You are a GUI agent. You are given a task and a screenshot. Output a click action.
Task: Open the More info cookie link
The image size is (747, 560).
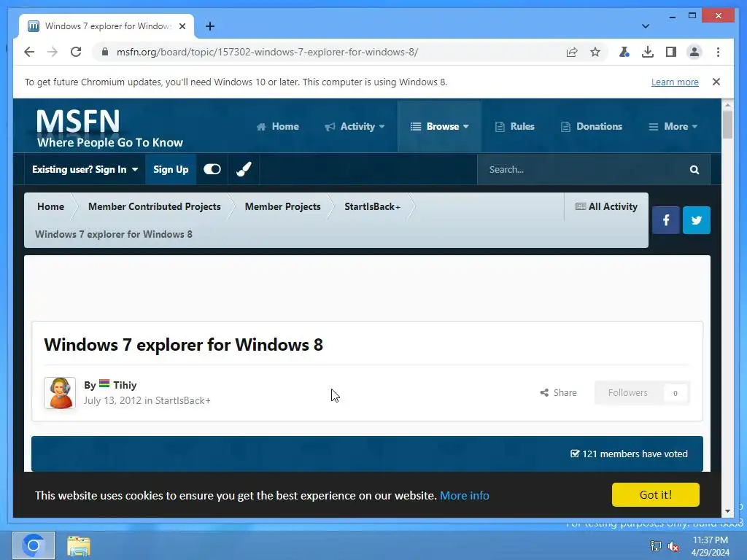coord(465,495)
